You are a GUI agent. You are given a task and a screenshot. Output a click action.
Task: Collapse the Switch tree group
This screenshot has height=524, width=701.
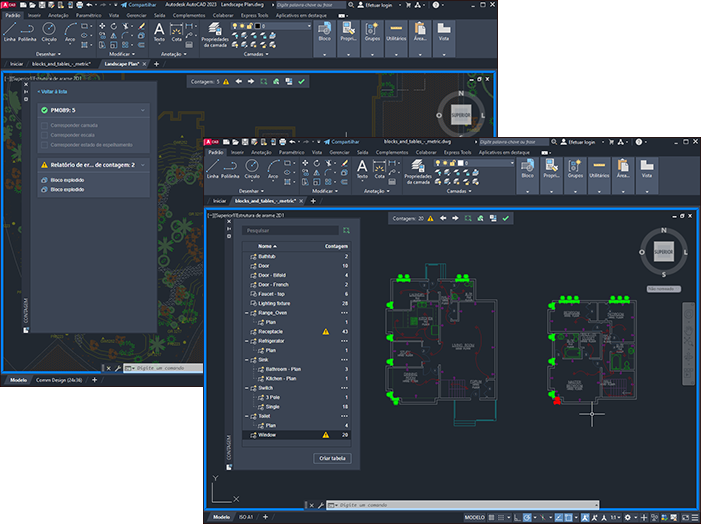click(x=246, y=388)
